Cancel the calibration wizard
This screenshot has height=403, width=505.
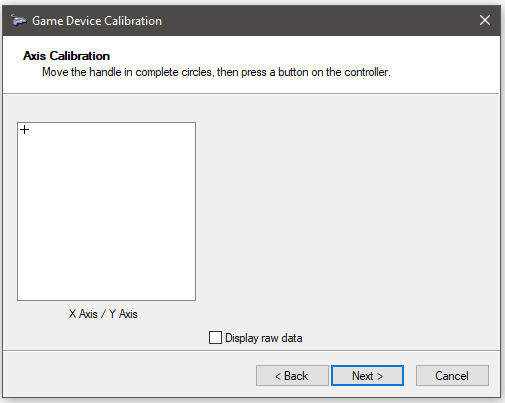[x=452, y=376]
